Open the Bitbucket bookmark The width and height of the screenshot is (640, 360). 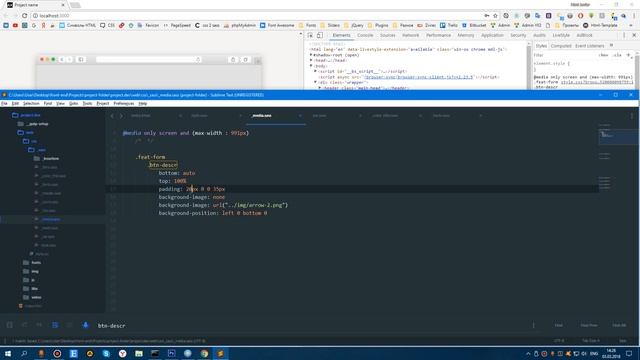pos(474,25)
